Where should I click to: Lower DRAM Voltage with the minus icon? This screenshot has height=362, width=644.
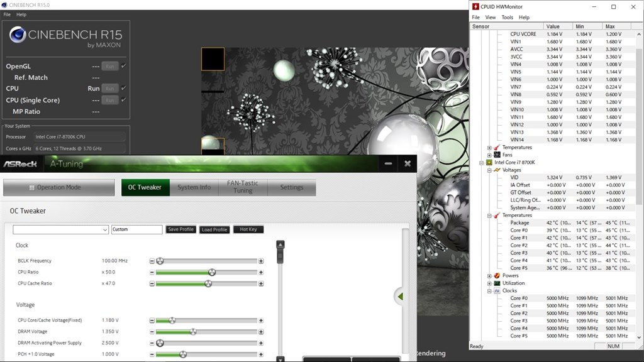152,332
